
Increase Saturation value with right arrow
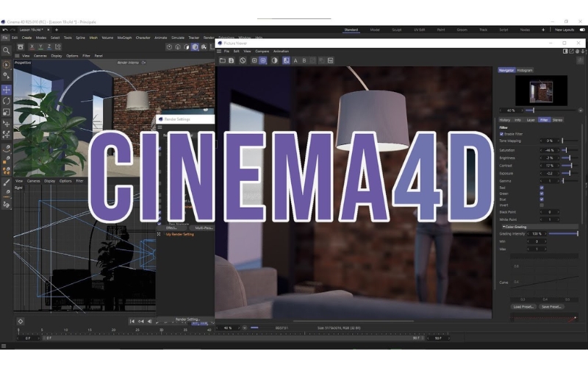(x=559, y=150)
